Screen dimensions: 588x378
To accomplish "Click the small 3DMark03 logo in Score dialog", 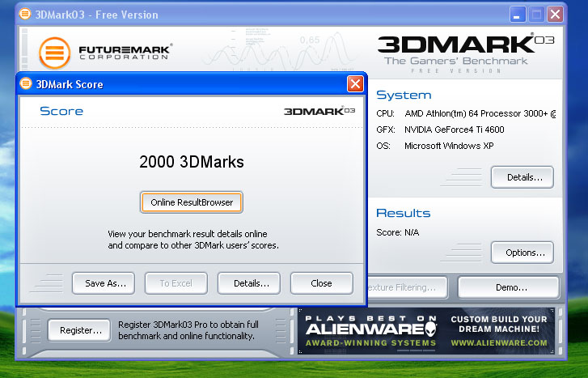I will pyautogui.click(x=319, y=111).
